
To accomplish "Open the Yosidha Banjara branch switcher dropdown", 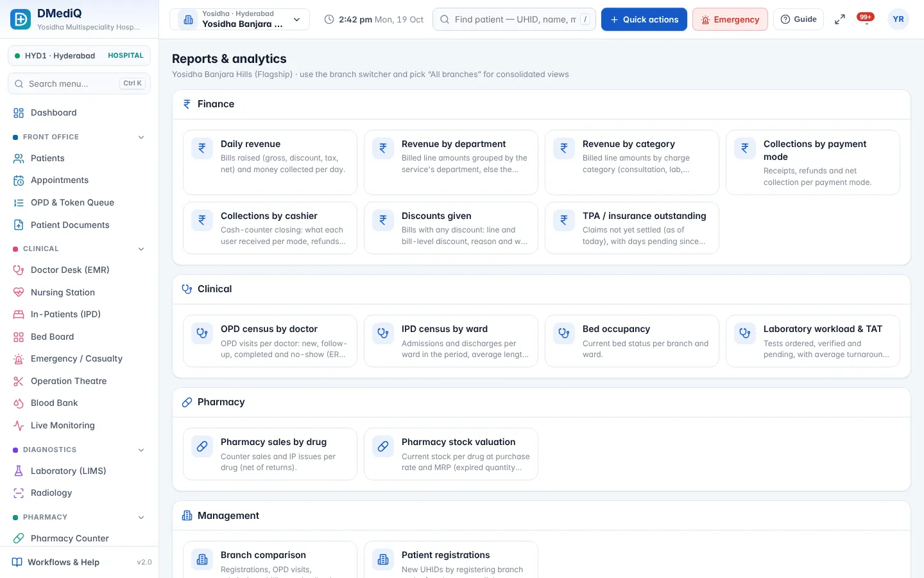I will 239,19.
